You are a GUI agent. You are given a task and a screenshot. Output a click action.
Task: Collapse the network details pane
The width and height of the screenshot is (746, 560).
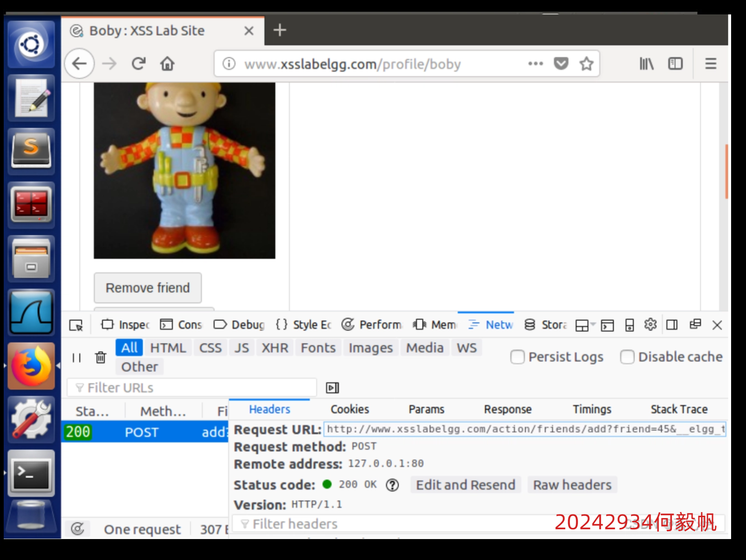click(332, 388)
